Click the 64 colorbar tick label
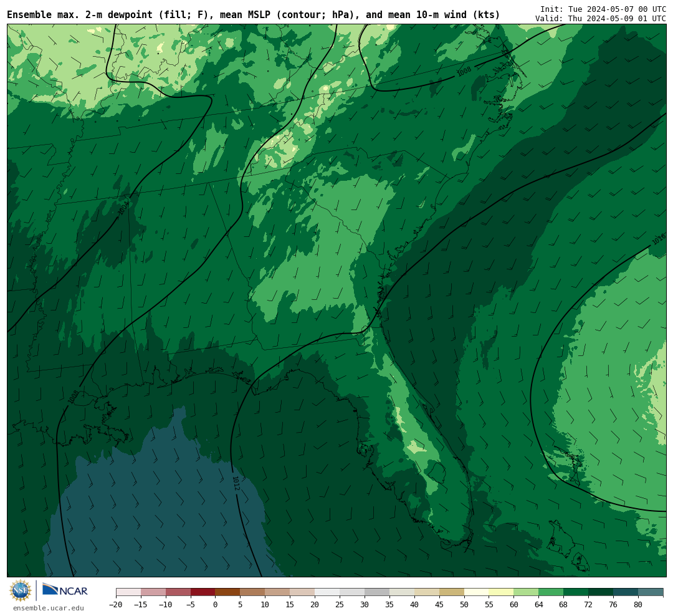 coord(539,604)
